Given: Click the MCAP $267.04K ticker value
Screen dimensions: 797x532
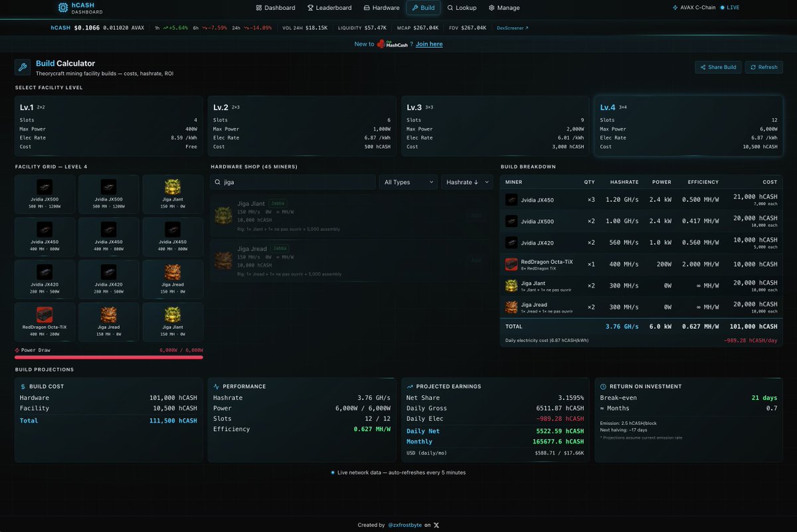Looking at the screenshot, I should (418, 28).
